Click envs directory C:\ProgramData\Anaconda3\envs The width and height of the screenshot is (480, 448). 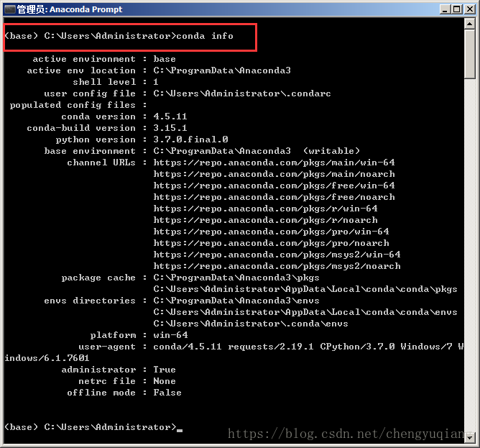click(x=236, y=301)
